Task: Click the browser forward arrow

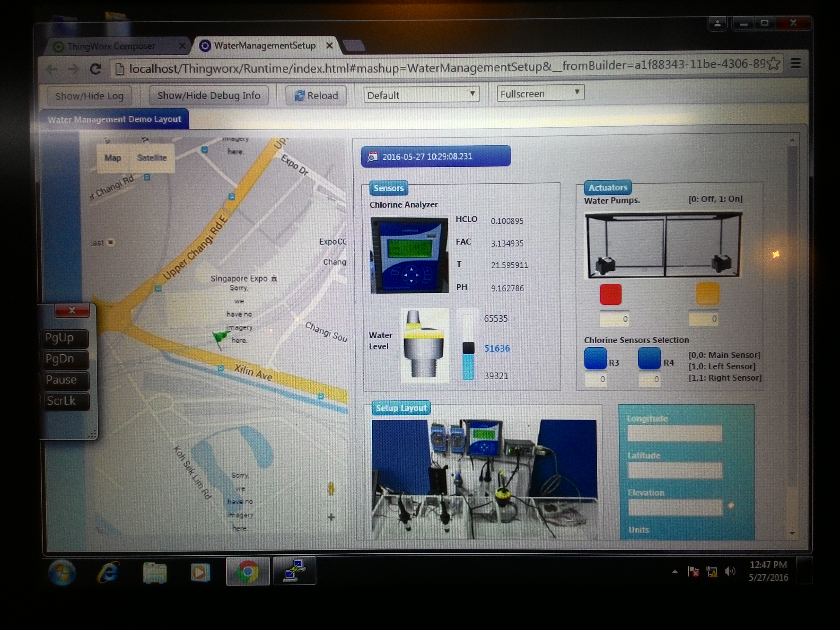Action: click(73, 69)
